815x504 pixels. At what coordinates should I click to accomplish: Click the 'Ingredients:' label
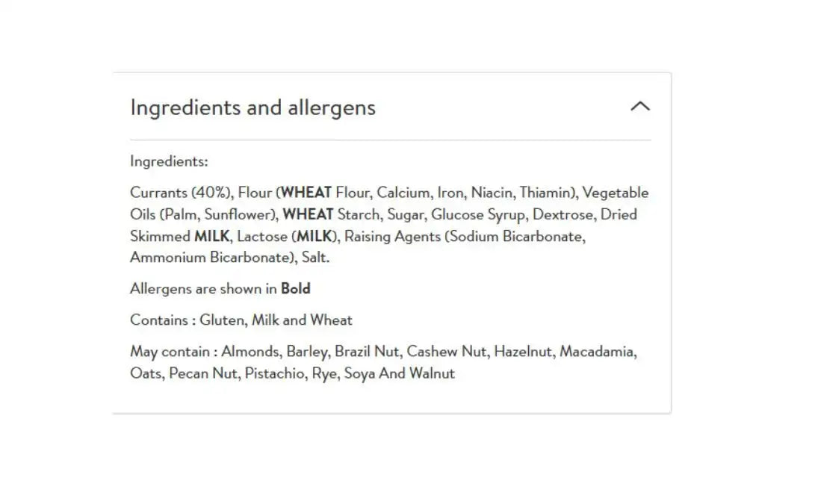coord(169,161)
